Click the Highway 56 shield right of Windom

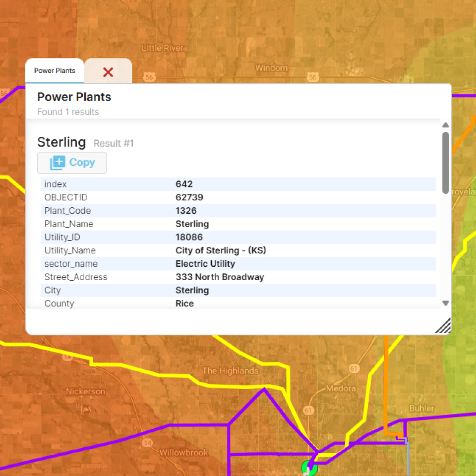[312, 77]
